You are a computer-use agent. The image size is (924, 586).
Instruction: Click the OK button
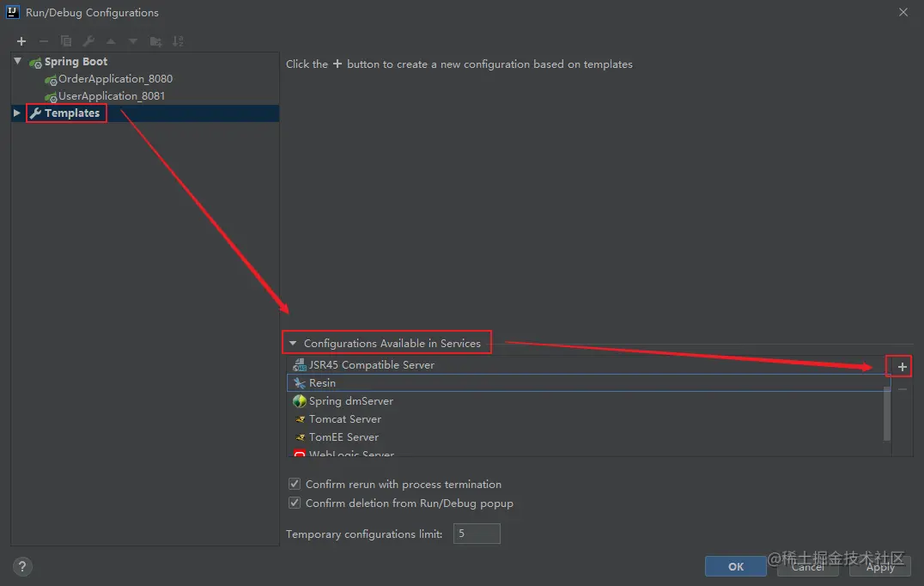pos(735,566)
